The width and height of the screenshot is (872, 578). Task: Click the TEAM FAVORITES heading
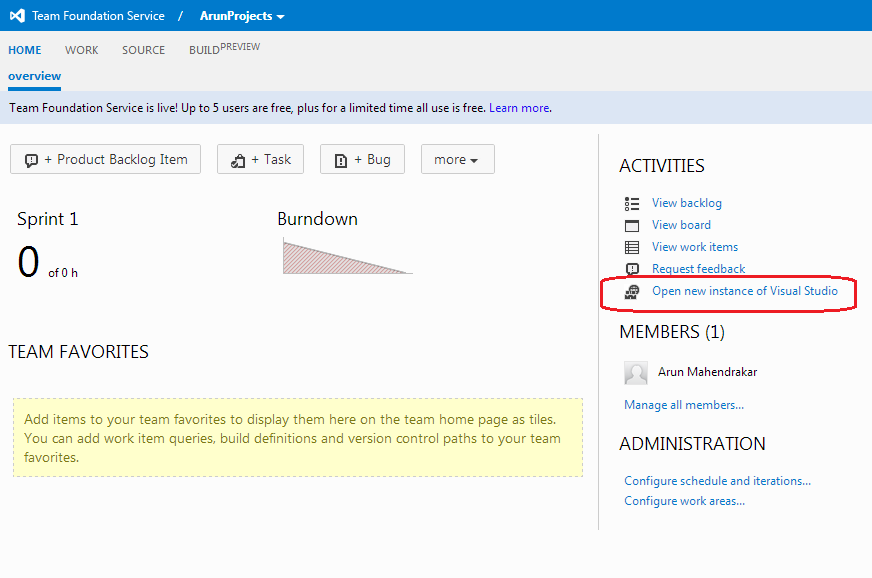pos(78,352)
